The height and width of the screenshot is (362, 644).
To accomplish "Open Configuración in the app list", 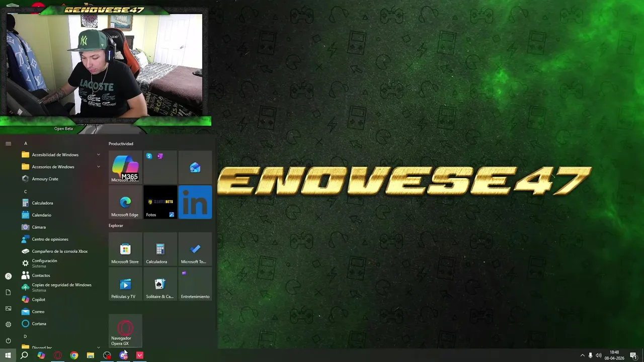I will [x=61, y=263].
